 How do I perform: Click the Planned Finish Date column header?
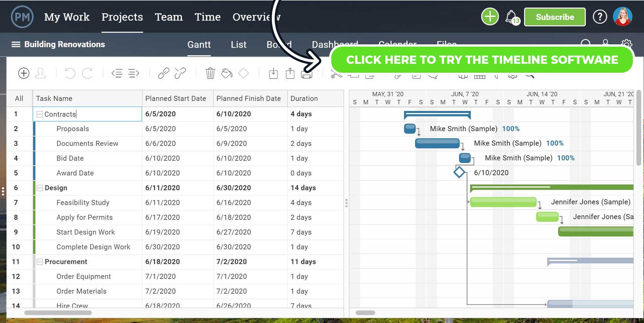pos(250,98)
